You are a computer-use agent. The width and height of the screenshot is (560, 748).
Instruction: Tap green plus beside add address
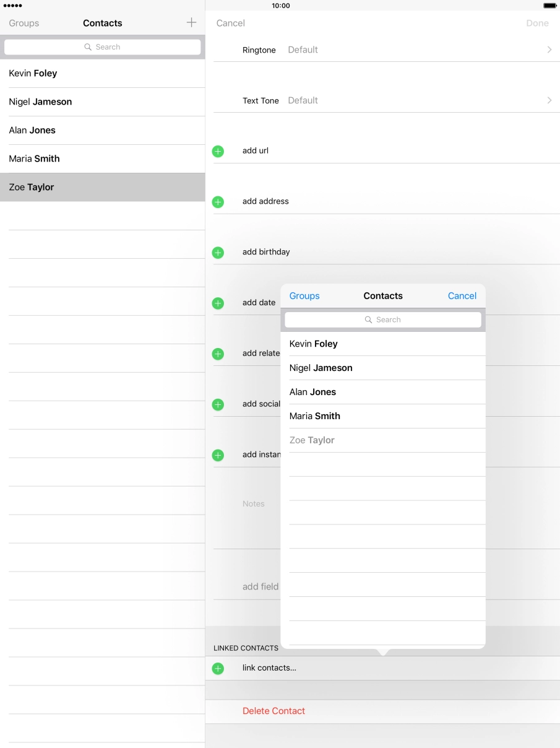[218, 202]
